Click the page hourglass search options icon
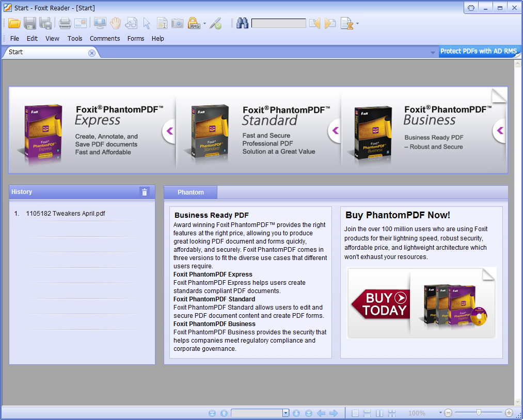 [x=347, y=23]
